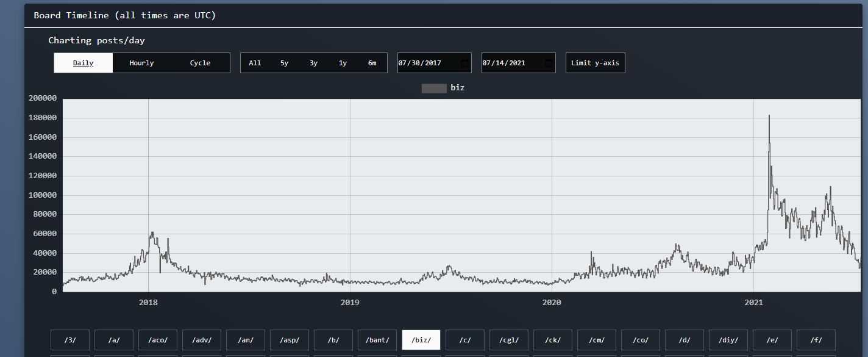Select the /biz/ board button
The width and height of the screenshot is (868, 357).
pyautogui.click(x=421, y=340)
